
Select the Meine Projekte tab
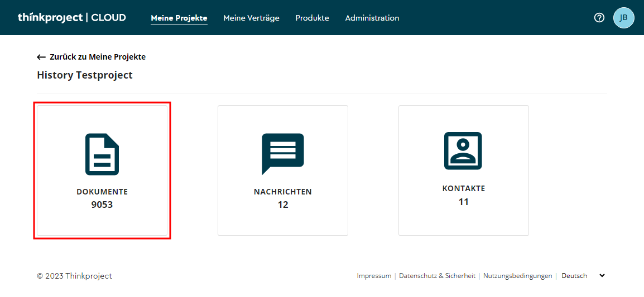click(x=179, y=18)
